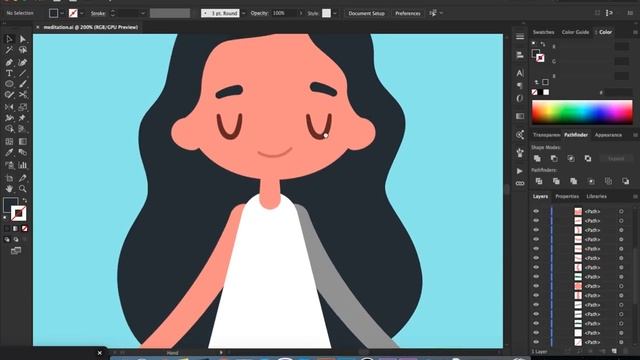Click Fill box in the toolbox
Screen dimensions: 640x360
click(10, 204)
